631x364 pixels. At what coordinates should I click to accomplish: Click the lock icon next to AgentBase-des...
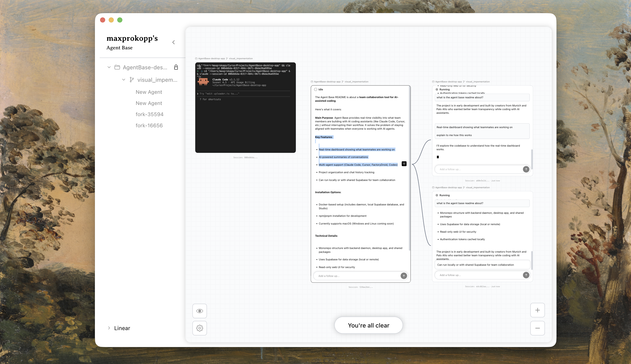[176, 67]
